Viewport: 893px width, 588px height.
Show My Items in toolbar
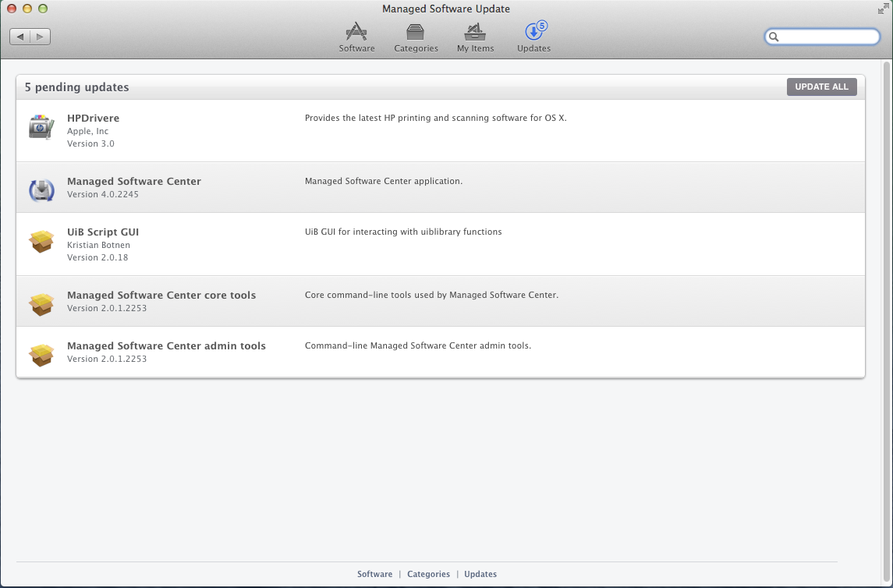[475, 37]
